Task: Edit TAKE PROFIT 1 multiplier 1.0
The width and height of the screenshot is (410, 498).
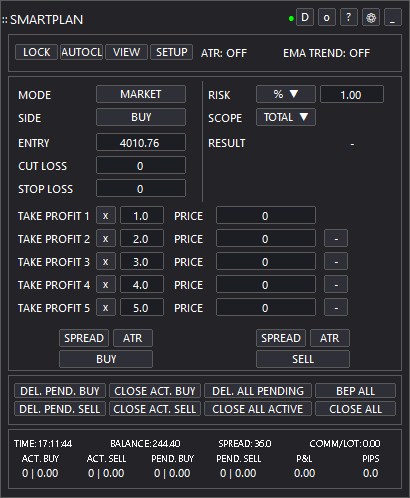Action: pyautogui.click(x=142, y=215)
